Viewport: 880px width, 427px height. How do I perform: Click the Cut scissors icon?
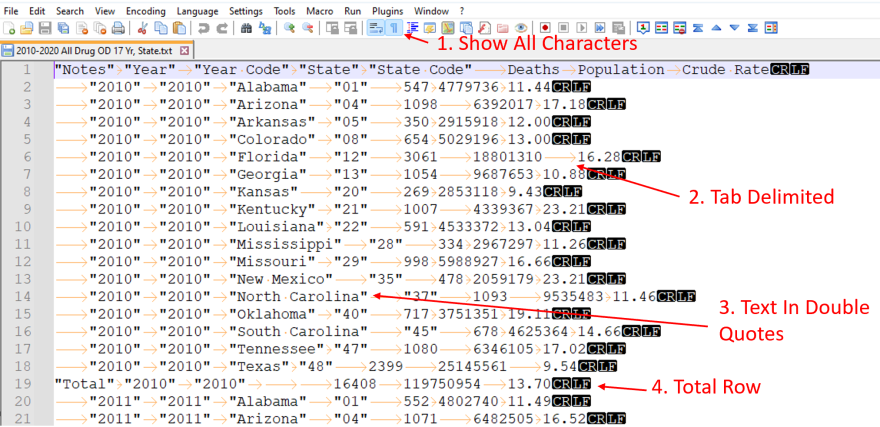[x=143, y=28]
